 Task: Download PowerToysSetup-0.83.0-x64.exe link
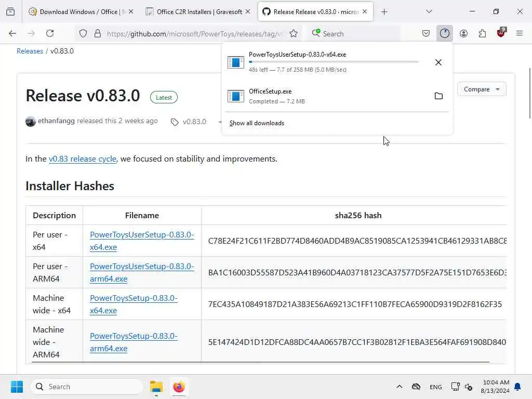coord(134,304)
